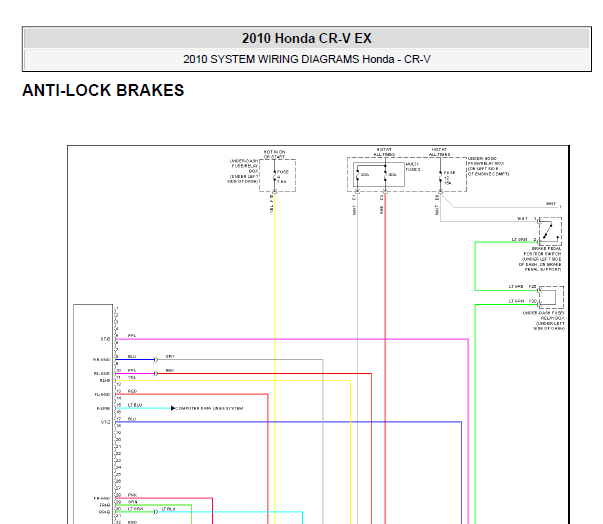Click the 'GRY' wire label after pin 8 connector
The height and width of the screenshot is (524, 603).
(x=170, y=356)
